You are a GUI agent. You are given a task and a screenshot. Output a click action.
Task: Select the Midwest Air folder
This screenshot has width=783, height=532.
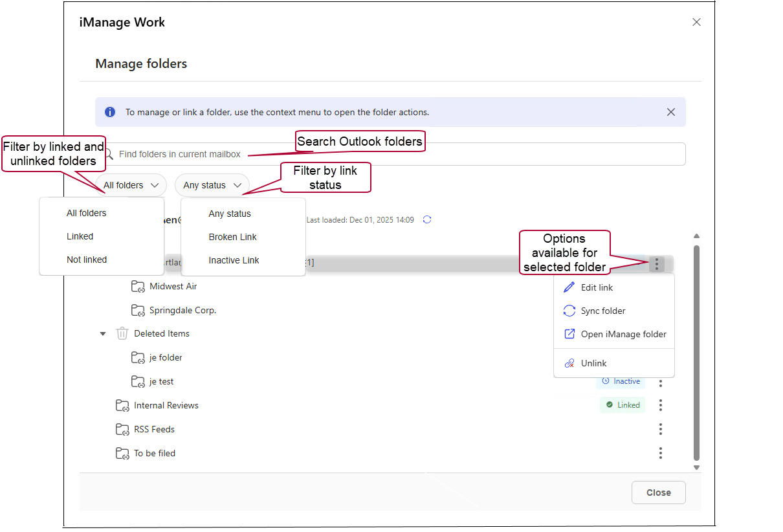tap(173, 286)
